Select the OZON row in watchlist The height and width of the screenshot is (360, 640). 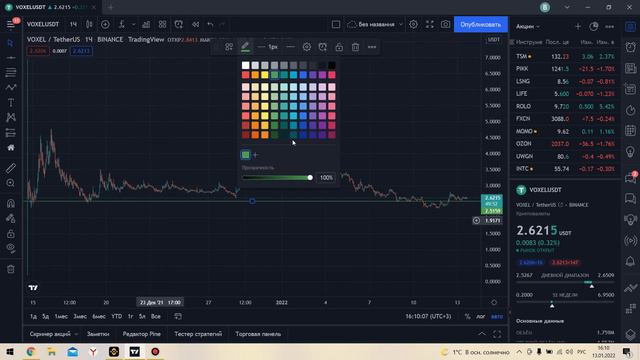(565, 144)
